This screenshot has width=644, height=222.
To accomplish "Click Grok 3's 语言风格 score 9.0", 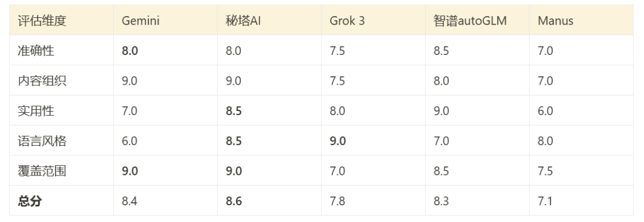I will point(338,141).
